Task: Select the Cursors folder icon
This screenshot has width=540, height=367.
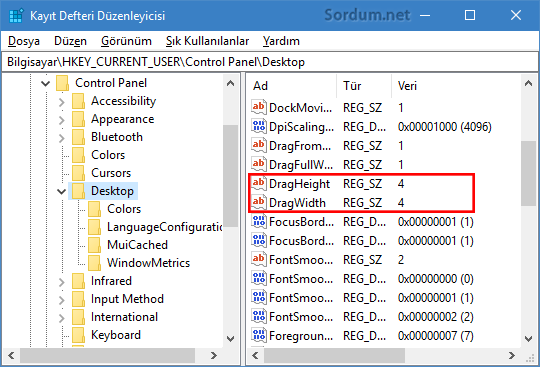Action: tap(79, 173)
